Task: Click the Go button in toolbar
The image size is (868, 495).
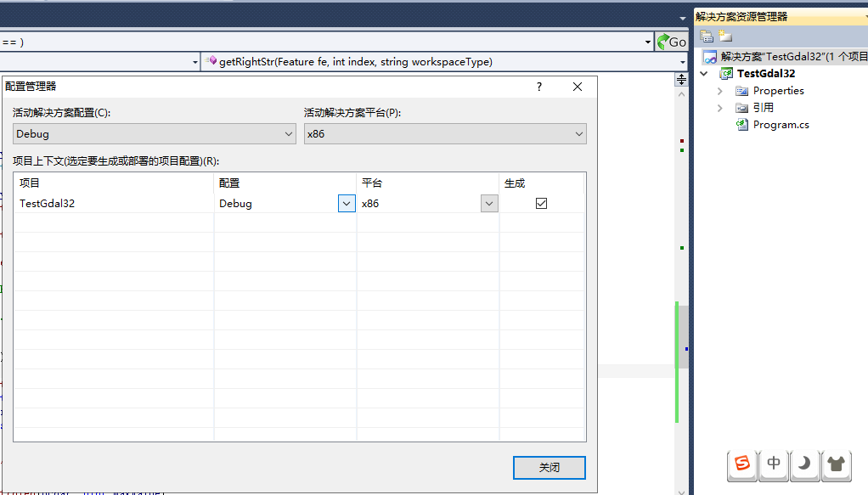Action: click(672, 42)
